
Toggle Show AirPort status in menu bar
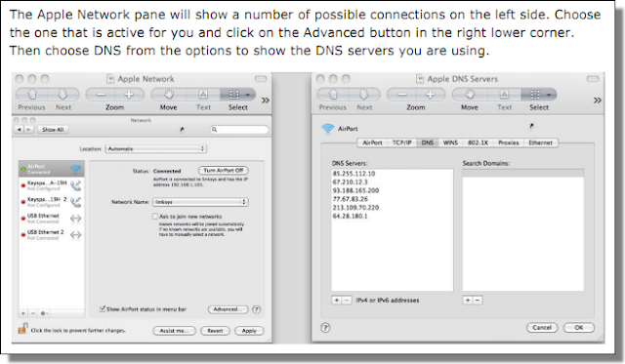tap(103, 308)
